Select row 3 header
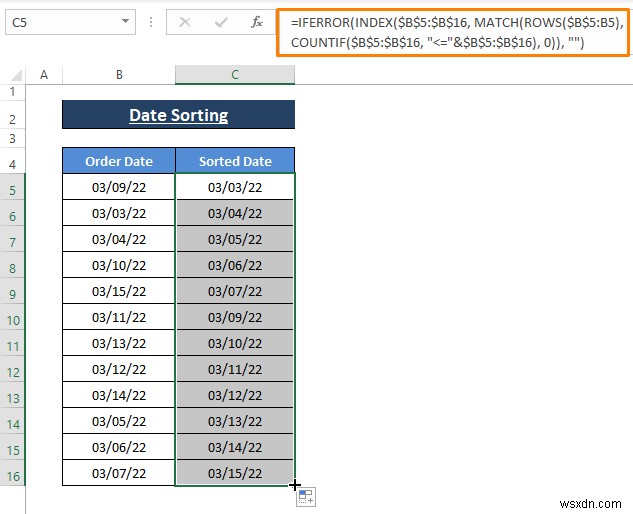This screenshot has width=633, height=514. pos(13,138)
